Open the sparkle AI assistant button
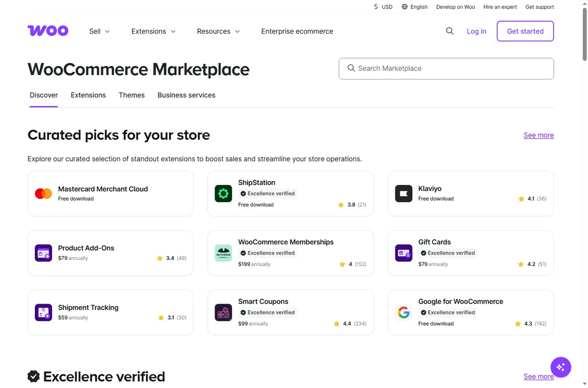The image size is (588, 388). click(x=561, y=367)
